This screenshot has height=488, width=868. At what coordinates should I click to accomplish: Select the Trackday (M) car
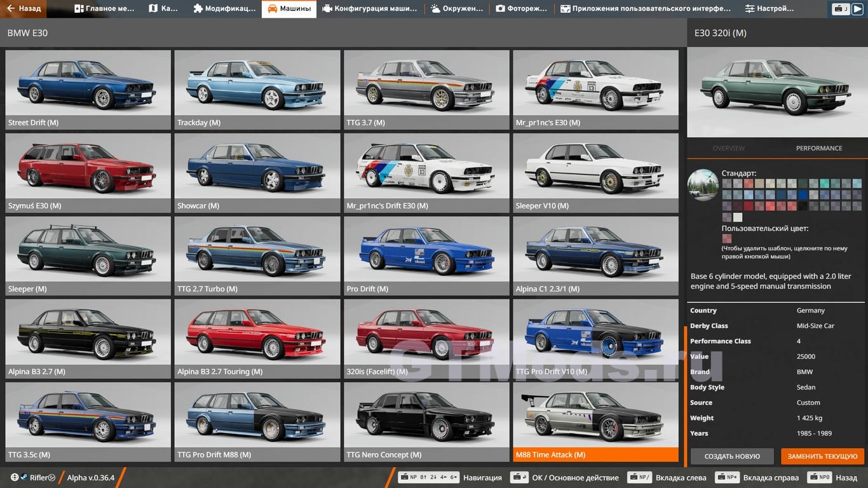(257, 90)
